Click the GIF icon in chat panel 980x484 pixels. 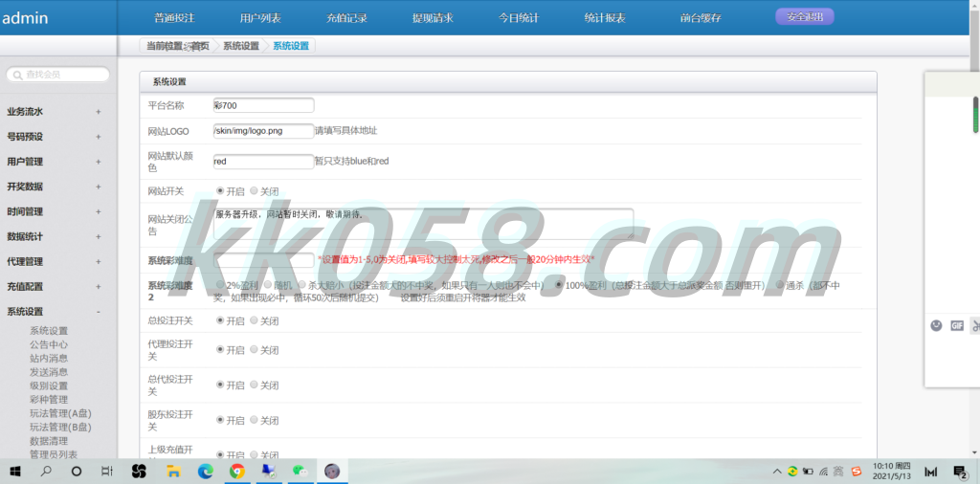pyautogui.click(x=957, y=325)
